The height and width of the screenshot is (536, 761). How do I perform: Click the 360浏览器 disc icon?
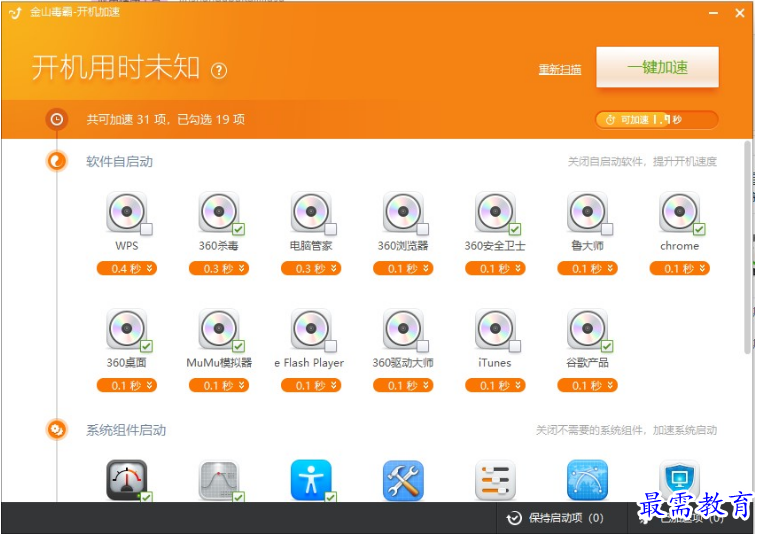403,212
